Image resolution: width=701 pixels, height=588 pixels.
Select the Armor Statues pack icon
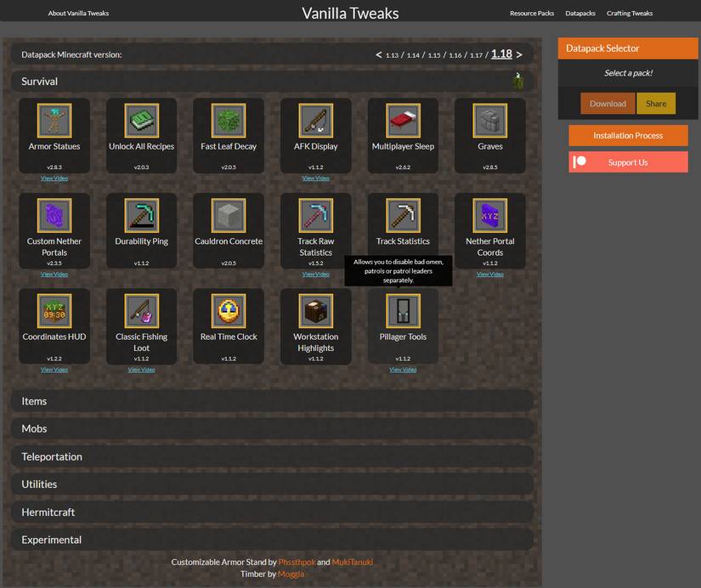54,119
